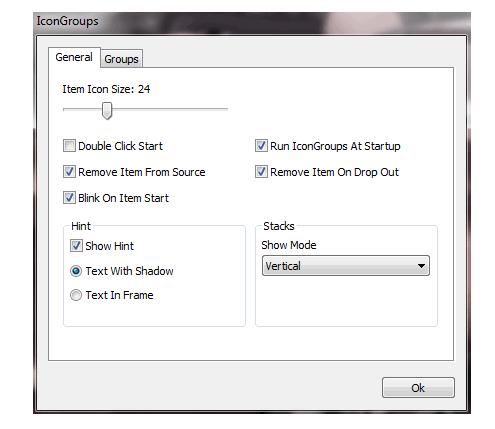Screen dimensions: 495x429
Task: Switch to the Groups tab
Action: (121, 59)
